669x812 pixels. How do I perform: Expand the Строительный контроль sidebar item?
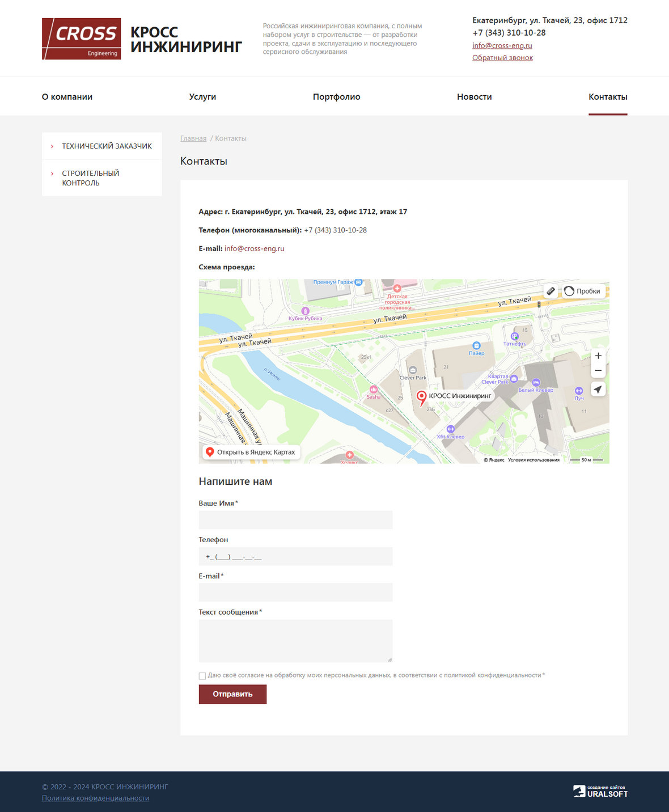91,178
